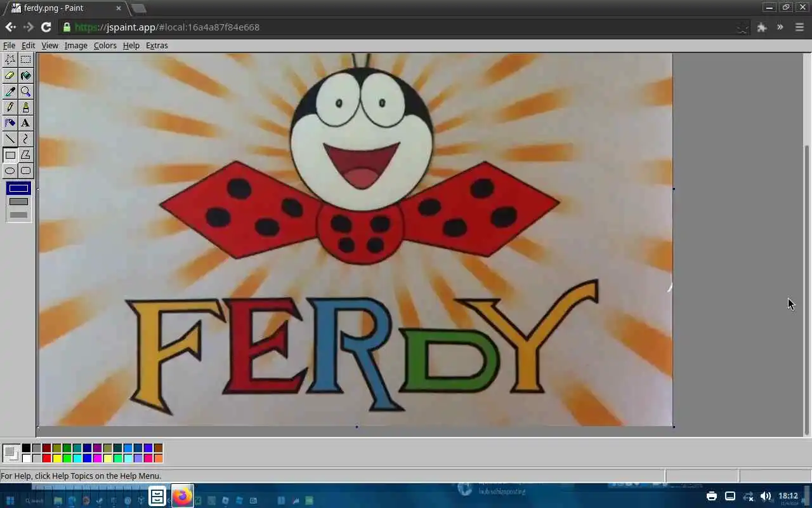Viewport: 812px width, 508px height.
Task: Open the Extras menu
Action: (157, 46)
